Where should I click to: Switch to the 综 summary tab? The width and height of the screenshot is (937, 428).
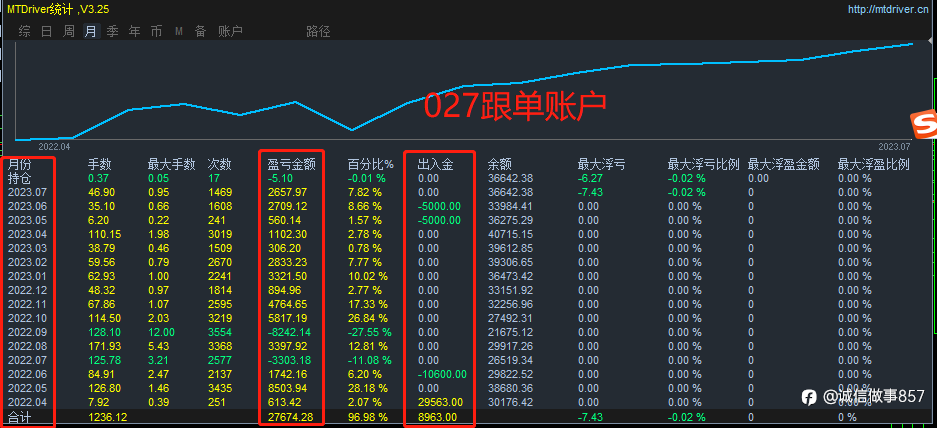pos(25,31)
